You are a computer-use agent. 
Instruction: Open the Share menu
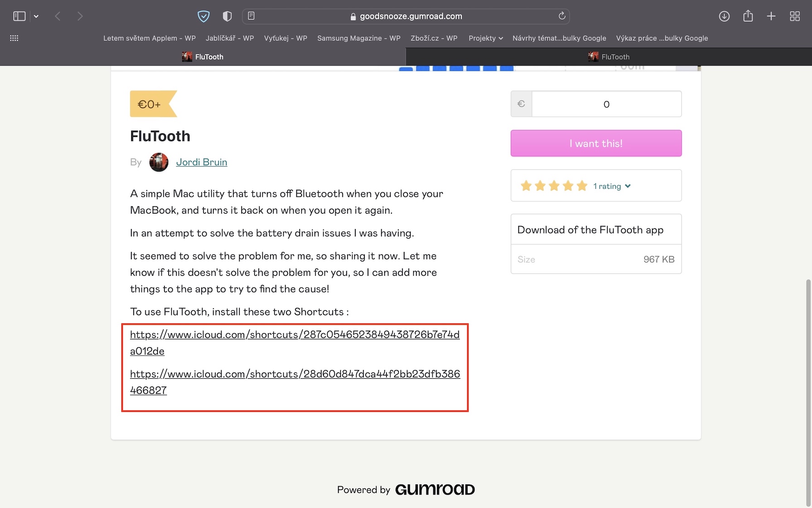(748, 16)
